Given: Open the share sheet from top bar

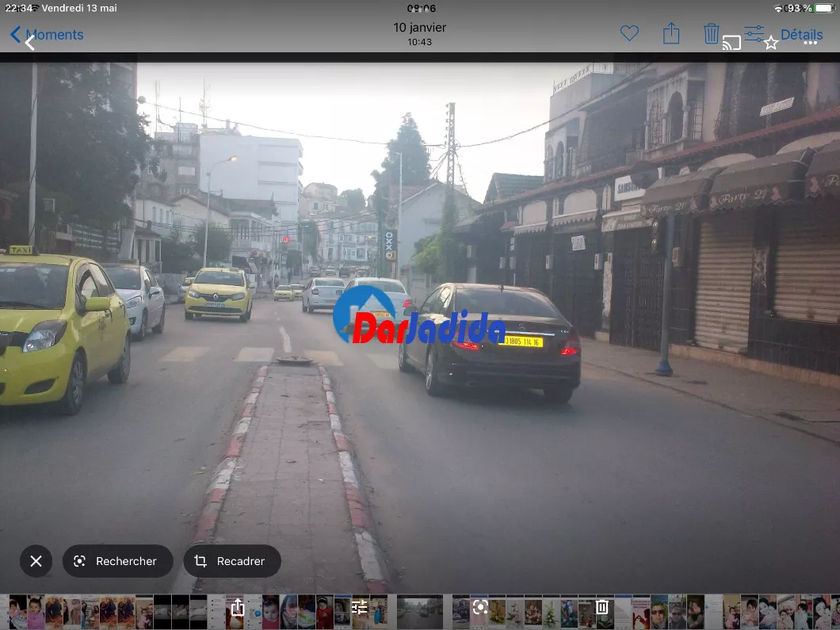Looking at the screenshot, I should coord(671,33).
